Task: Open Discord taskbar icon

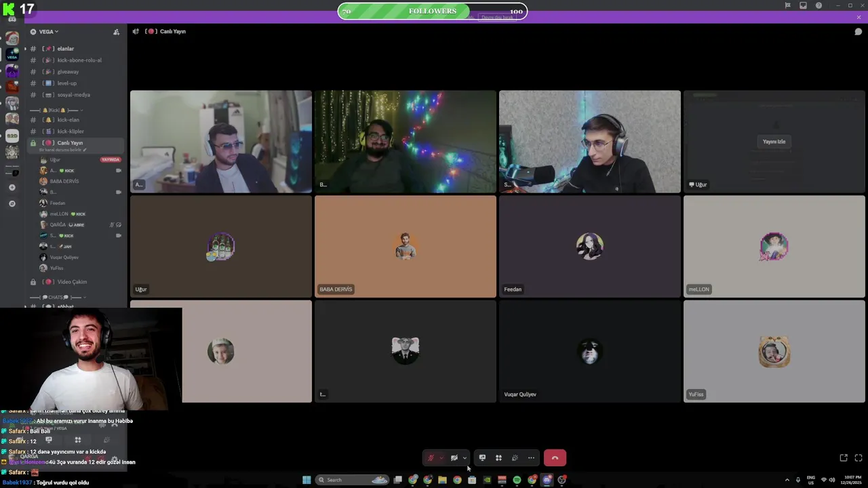Action: pos(547,480)
